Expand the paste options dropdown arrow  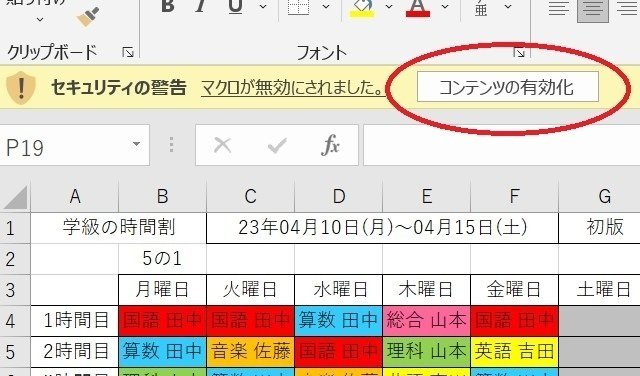coord(40,20)
